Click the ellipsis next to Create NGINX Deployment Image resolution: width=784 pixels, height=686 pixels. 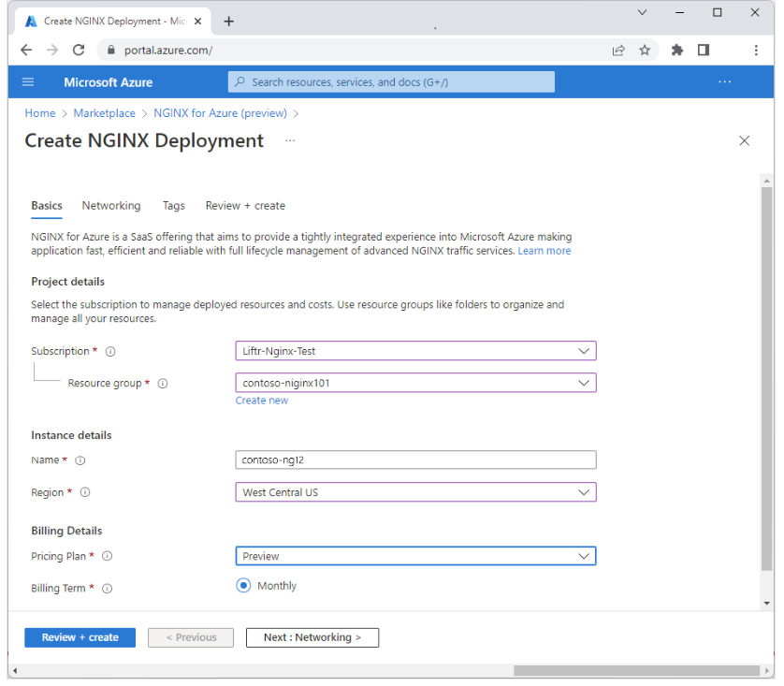[289, 140]
